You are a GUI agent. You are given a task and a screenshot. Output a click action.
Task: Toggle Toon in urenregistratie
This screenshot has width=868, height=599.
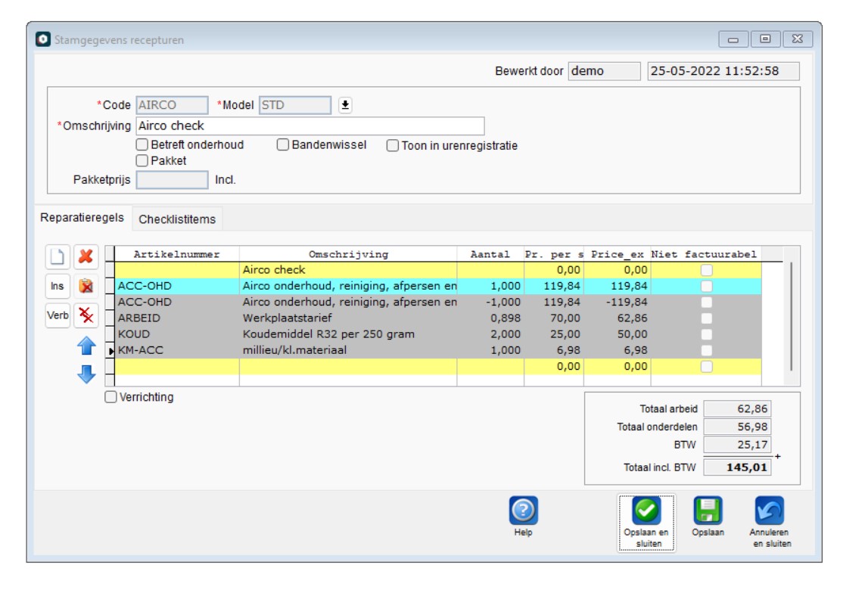pyautogui.click(x=393, y=146)
